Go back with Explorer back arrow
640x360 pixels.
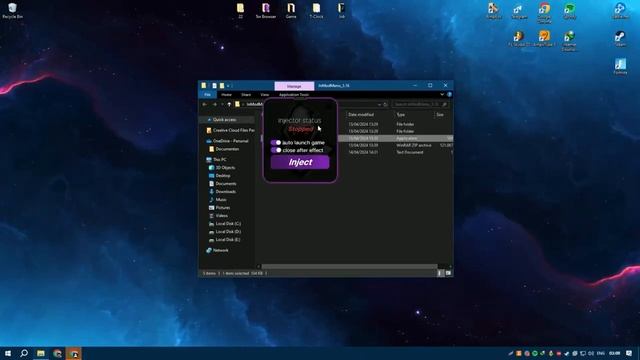coord(204,104)
